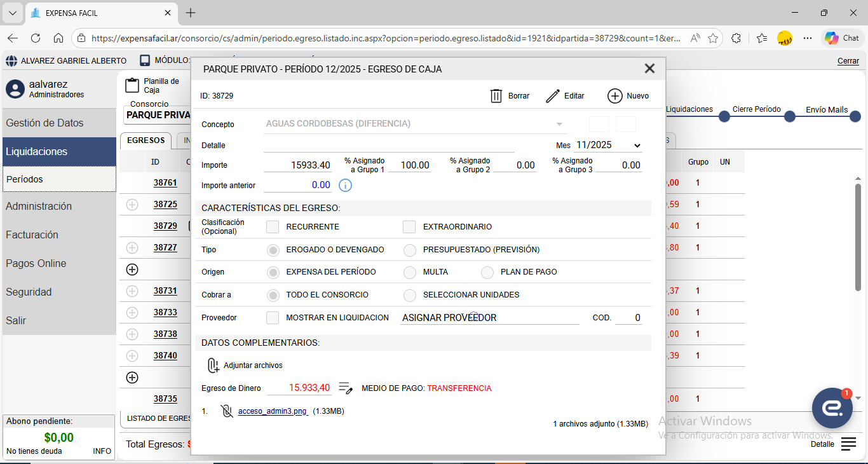
Task: Expand the row 38725 plus expander
Action: click(132, 205)
